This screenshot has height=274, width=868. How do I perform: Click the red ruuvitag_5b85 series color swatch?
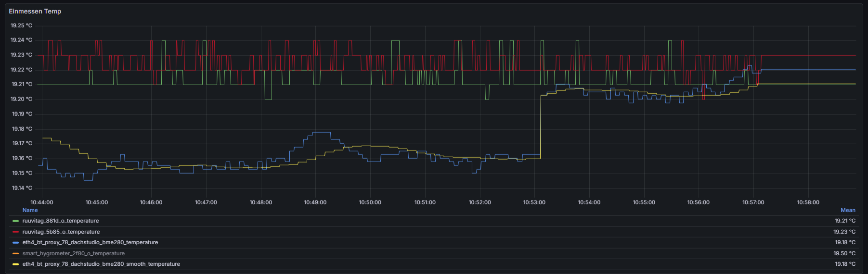(15, 232)
